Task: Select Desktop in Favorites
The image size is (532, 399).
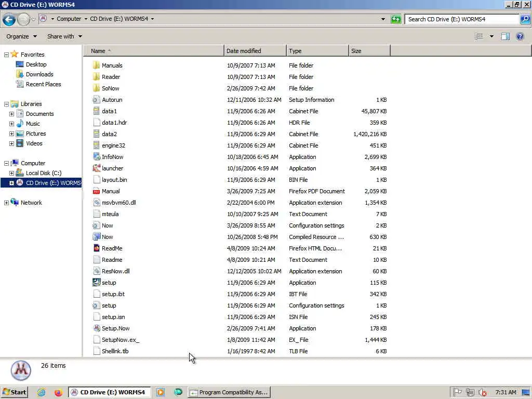Action: pyautogui.click(x=36, y=64)
